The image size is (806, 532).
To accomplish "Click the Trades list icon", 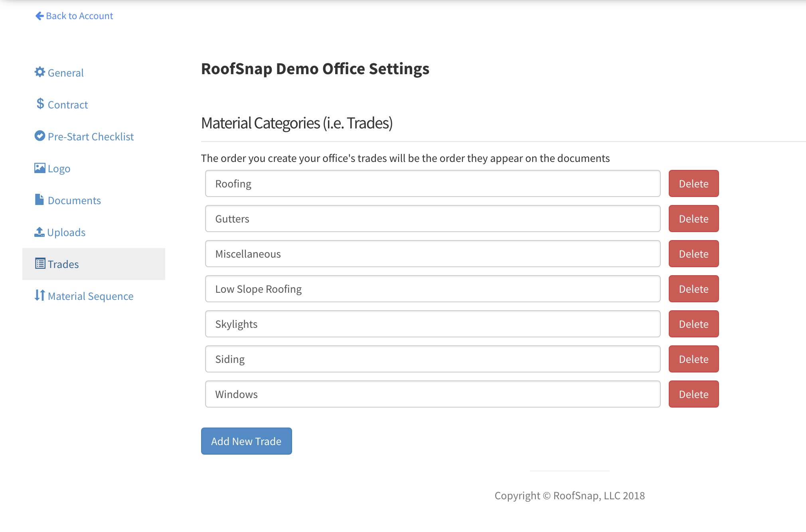I will click(x=40, y=264).
